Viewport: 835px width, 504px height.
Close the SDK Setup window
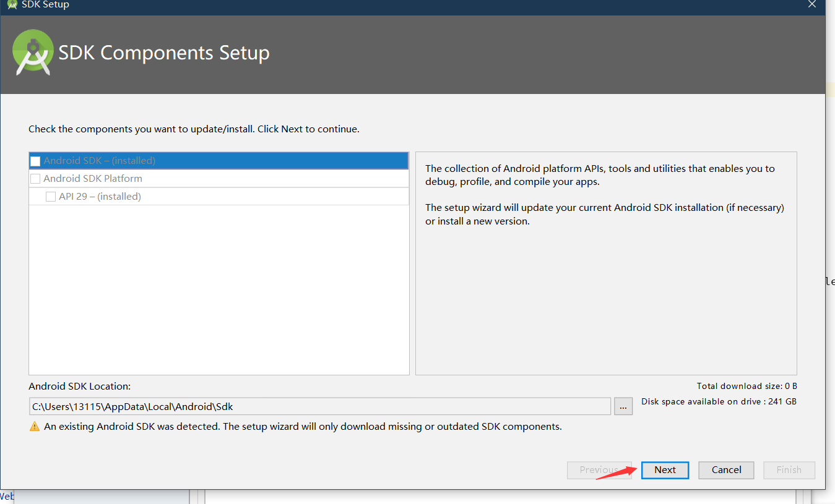[811, 4]
